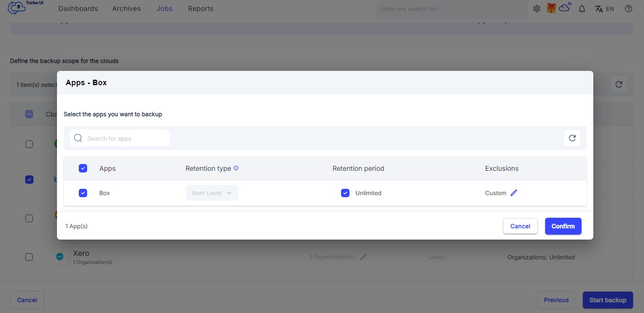This screenshot has width=644, height=313.
Task: Click the gift box icon
Action: tap(551, 8)
